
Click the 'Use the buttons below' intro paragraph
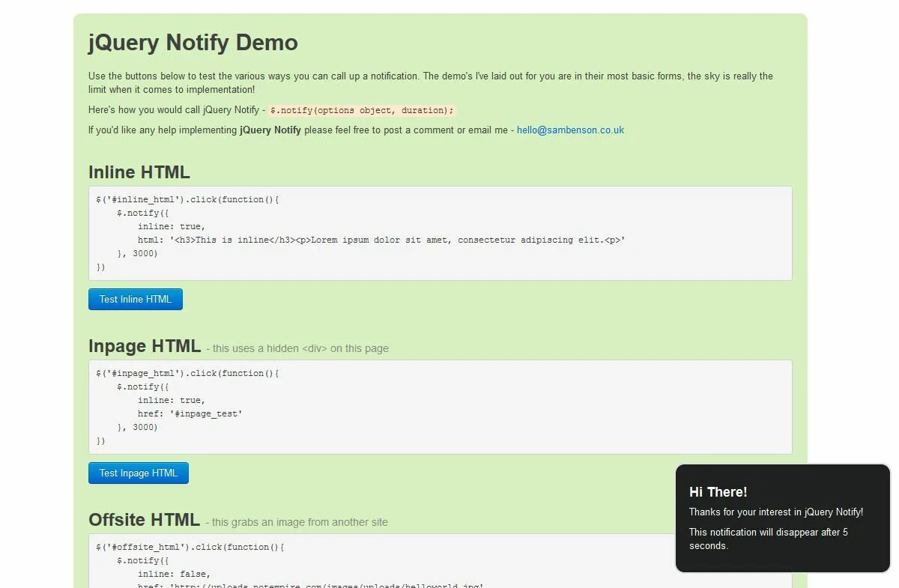click(431, 82)
